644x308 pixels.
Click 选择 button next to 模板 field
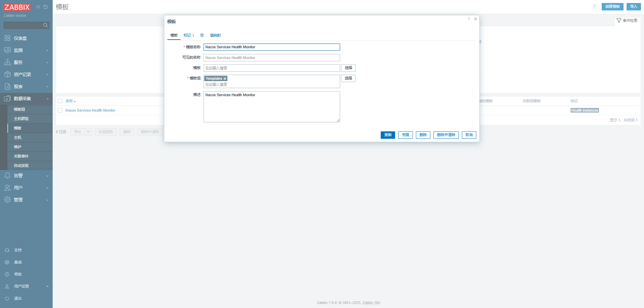coord(348,68)
